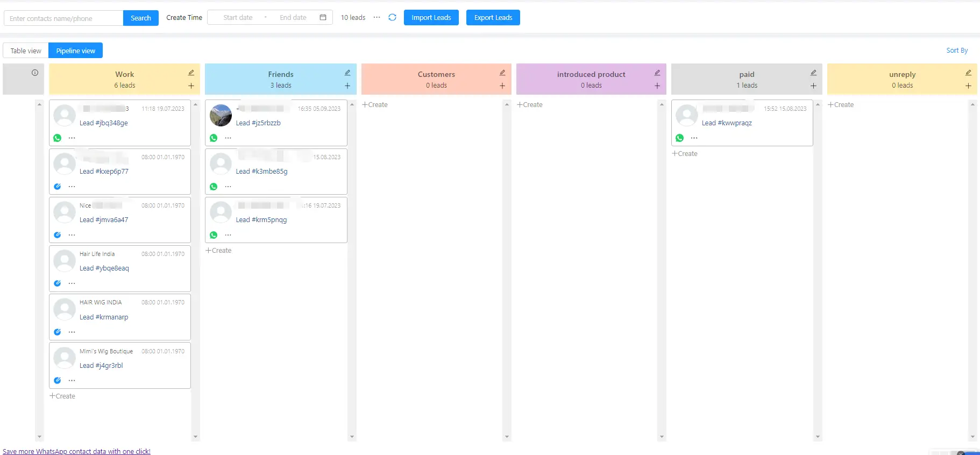
Task: Click the Import Leads button
Action: coord(431,18)
